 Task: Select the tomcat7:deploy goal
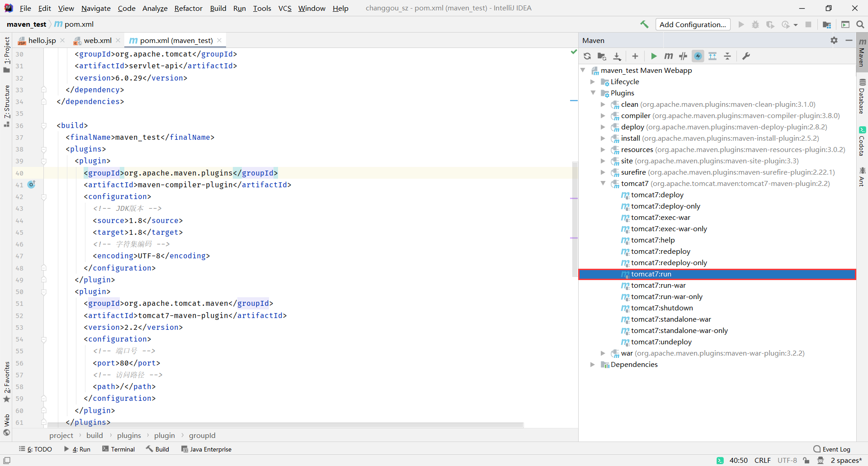click(657, 195)
